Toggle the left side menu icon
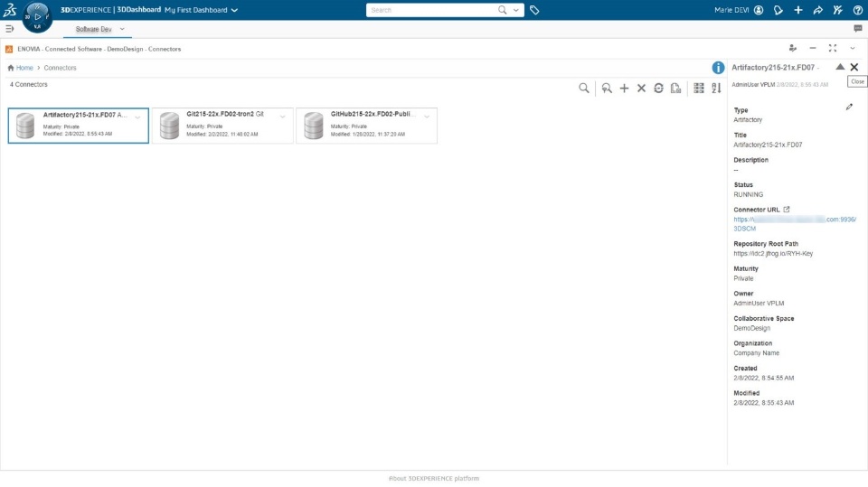This screenshot has width=868, height=487. (9, 29)
